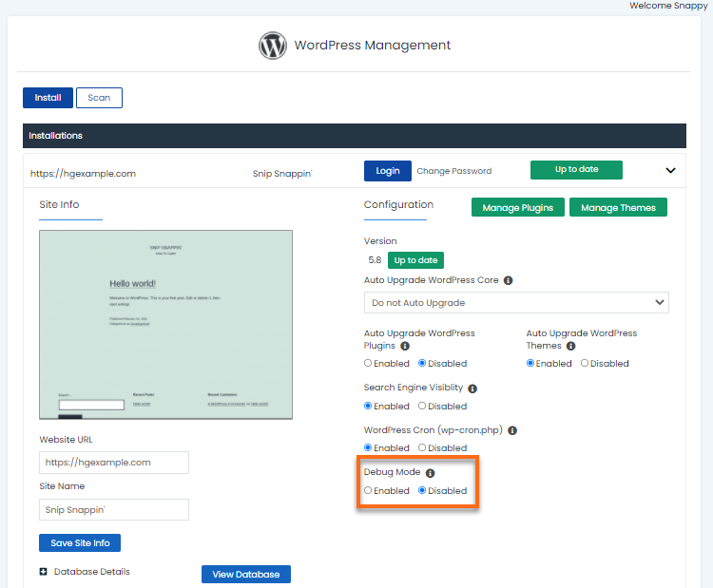This screenshot has height=588, width=713.
Task: Click the Website URL input field
Action: tap(114, 463)
